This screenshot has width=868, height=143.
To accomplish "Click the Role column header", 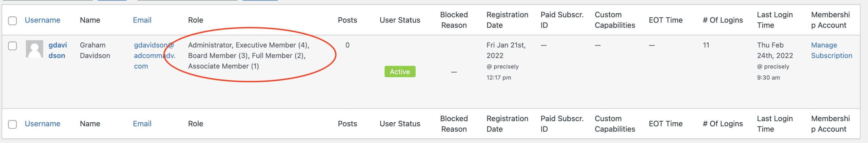I will coord(196,20).
